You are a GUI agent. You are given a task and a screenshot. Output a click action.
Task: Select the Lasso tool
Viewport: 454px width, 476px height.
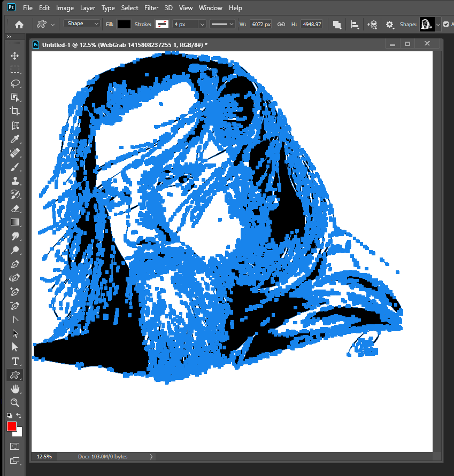pos(14,83)
